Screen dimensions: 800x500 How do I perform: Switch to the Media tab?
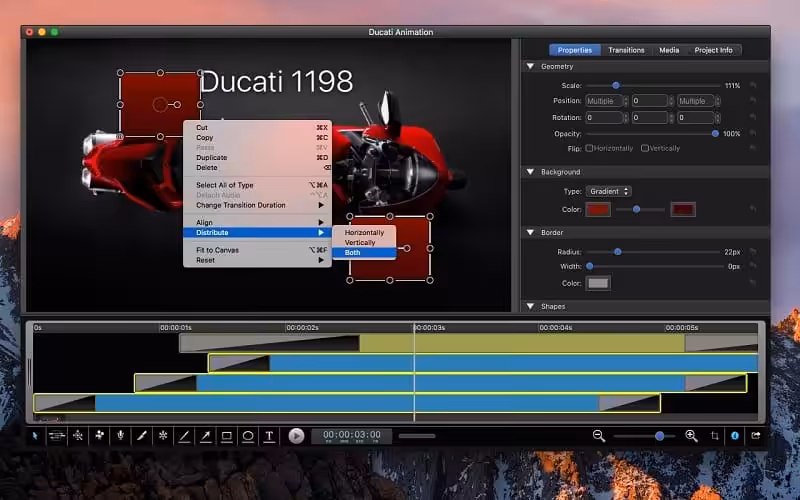[669, 50]
